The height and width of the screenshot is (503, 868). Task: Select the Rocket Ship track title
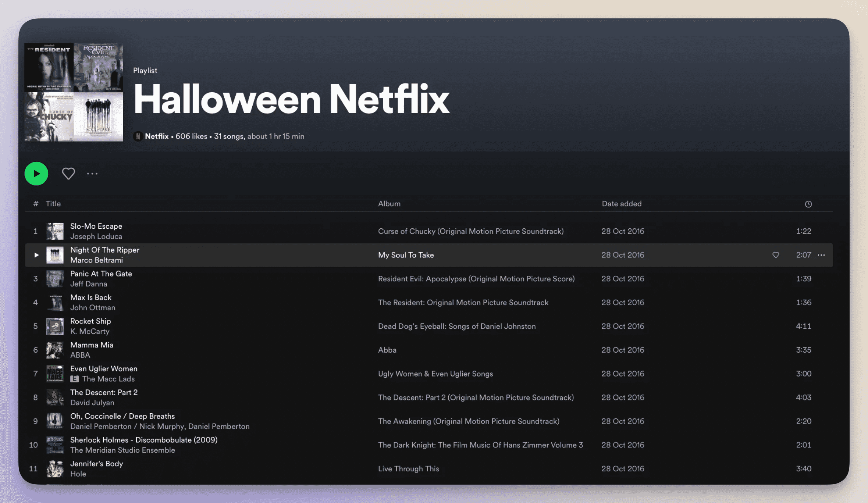(x=90, y=321)
